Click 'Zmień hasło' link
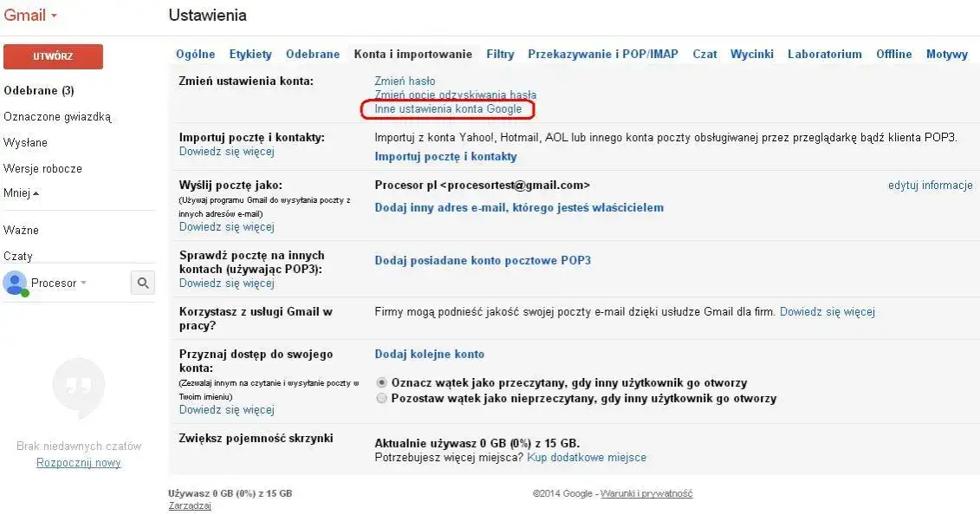The width and height of the screenshot is (980, 515). [x=404, y=81]
